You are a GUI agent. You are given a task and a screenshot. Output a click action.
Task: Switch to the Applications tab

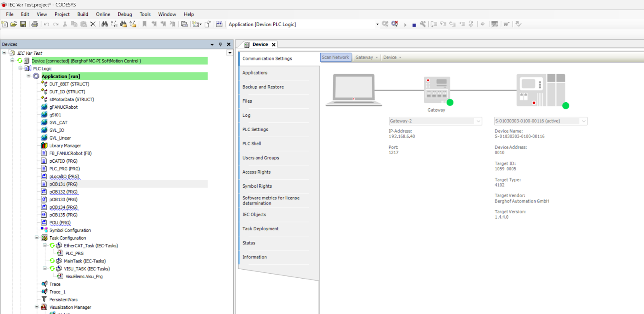click(x=255, y=73)
